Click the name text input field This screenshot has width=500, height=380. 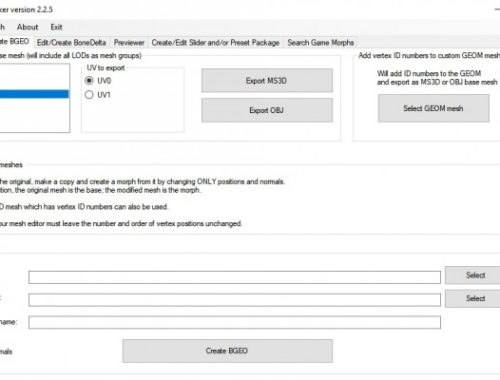(x=235, y=322)
